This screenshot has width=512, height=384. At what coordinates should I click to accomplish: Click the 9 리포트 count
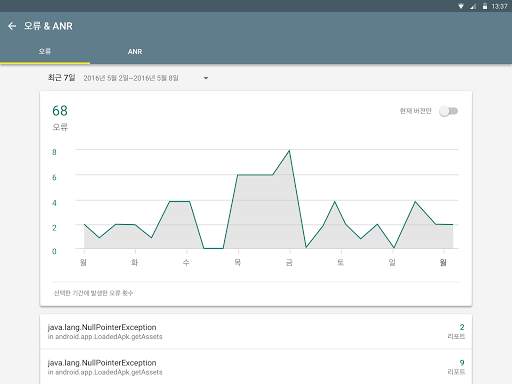point(456,367)
